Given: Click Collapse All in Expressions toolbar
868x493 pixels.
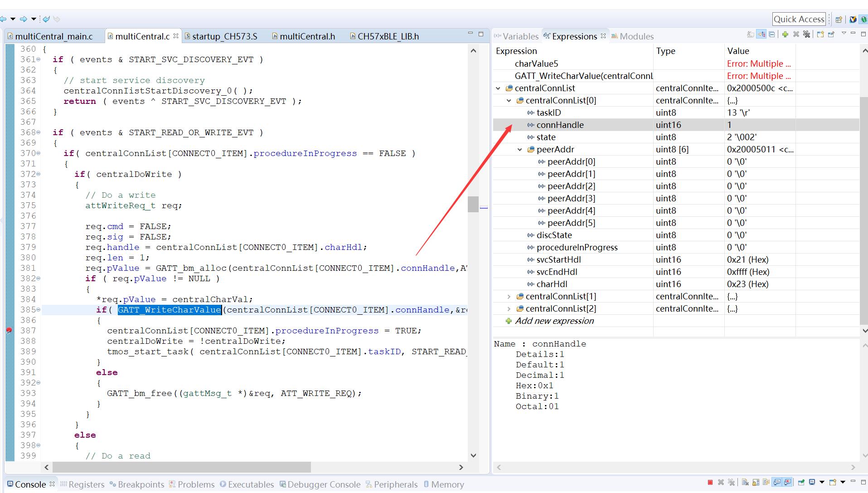Looking at the screenshot, I should tap(772, 34).
